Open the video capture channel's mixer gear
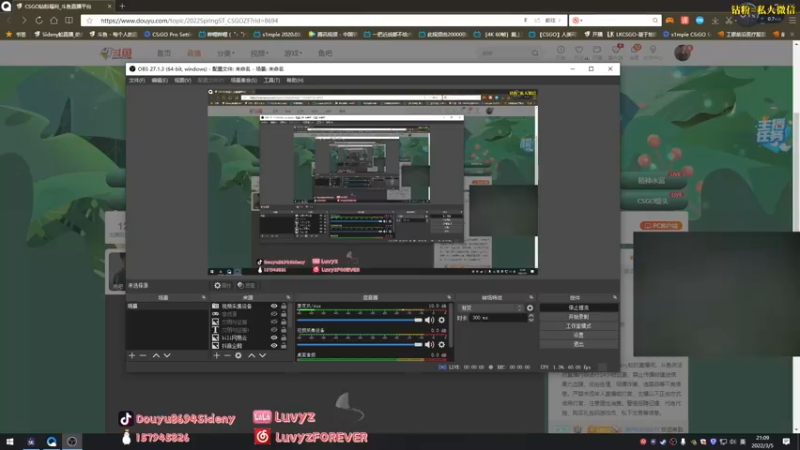 tap(441, 345)
